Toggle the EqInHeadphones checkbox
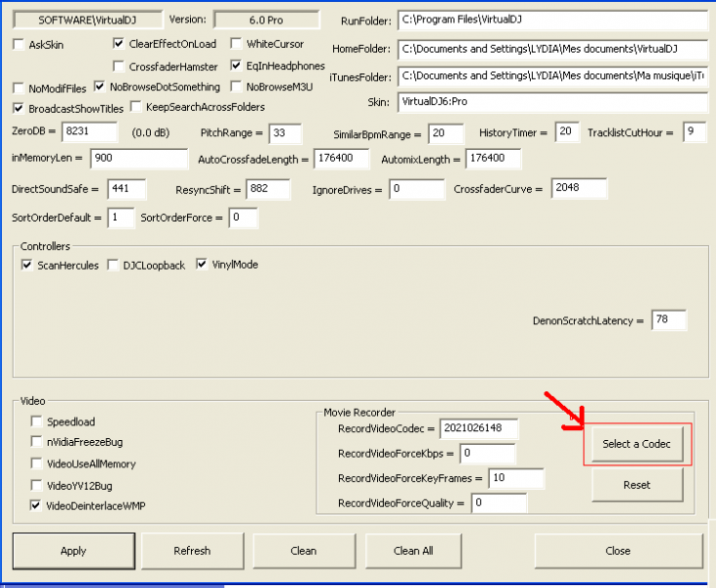The image size is (716, 588). click(x=237, y=67)
